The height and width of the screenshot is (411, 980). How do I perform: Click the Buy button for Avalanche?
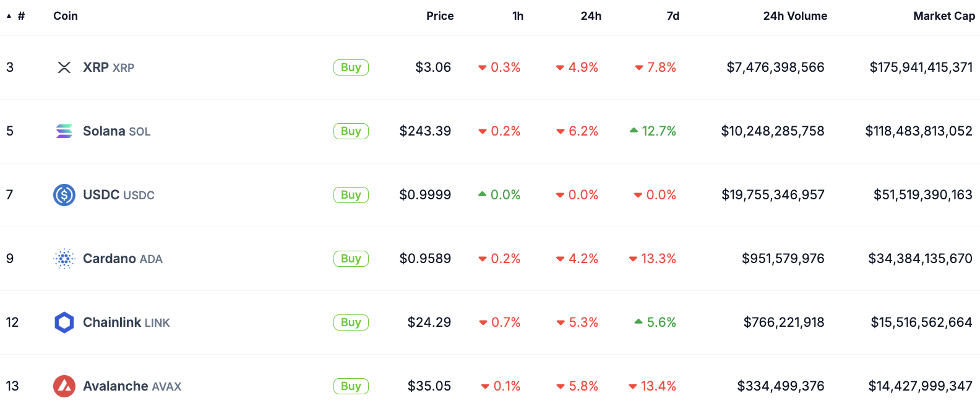[x=351, y=386]
